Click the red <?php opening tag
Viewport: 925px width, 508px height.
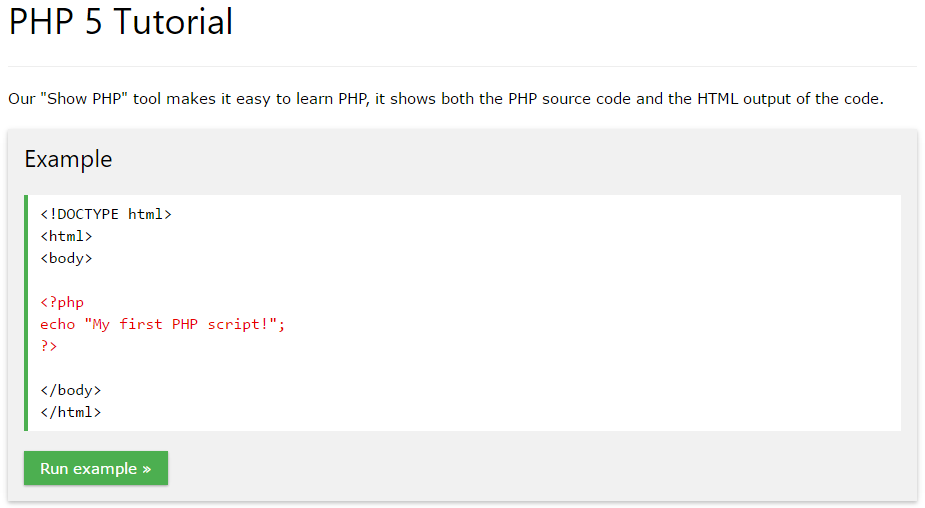(x=62, y=302)
